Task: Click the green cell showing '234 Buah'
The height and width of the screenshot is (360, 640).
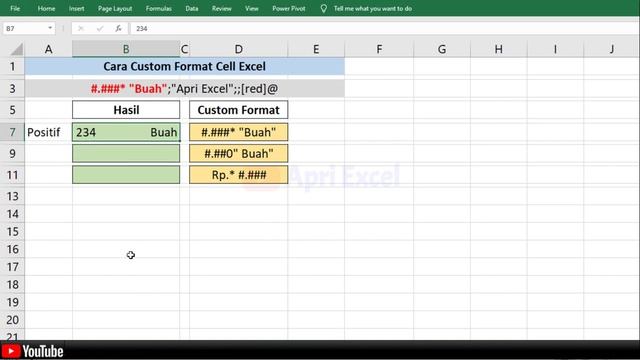Action: click(126, 132)
